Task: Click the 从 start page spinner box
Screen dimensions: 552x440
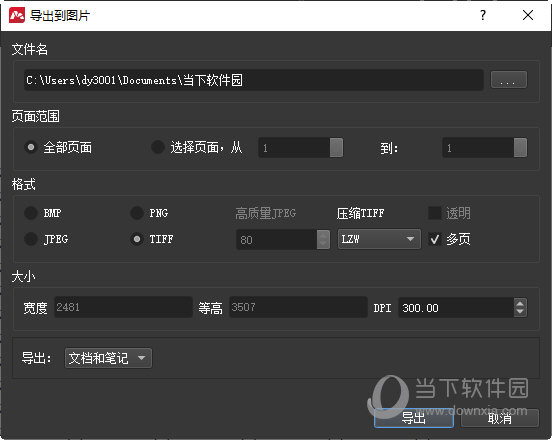Action: click(300, 147)
